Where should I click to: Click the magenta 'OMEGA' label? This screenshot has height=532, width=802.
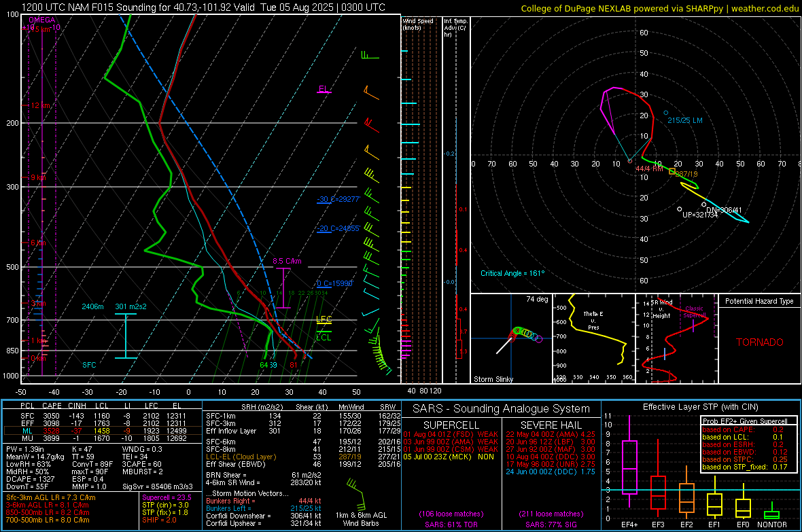41,20
